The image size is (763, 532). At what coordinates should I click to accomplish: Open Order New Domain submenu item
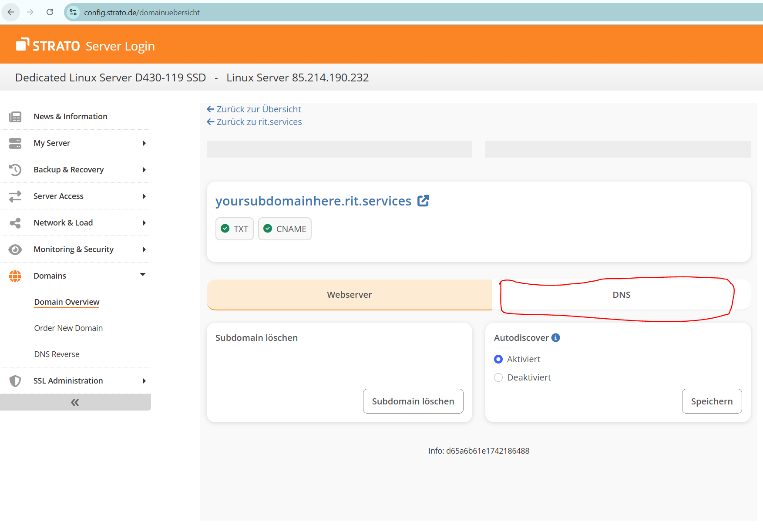(x=68, y=328)
